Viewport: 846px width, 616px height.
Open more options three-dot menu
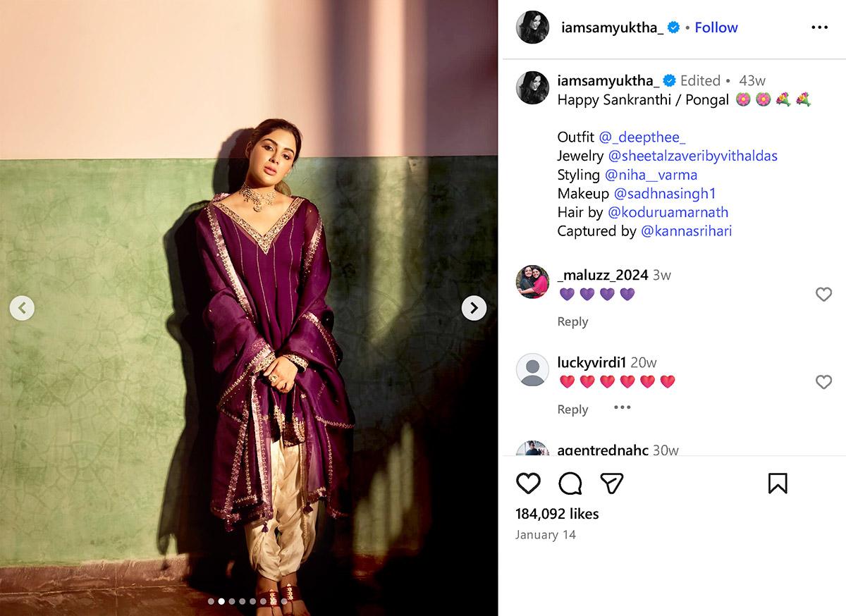click(819, 27)
